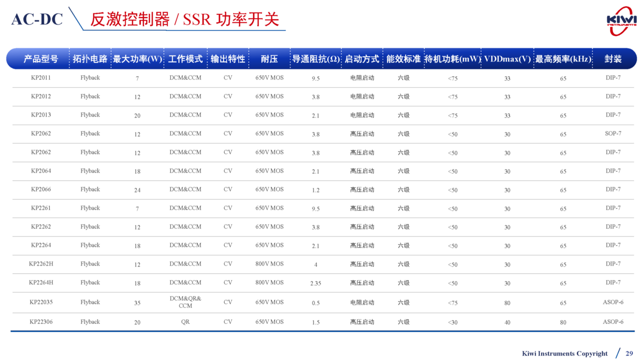The width and height of the screenshot is (642, 364).
Task: Select the 待机功耗(mW) column header
Action: point(453,59)
